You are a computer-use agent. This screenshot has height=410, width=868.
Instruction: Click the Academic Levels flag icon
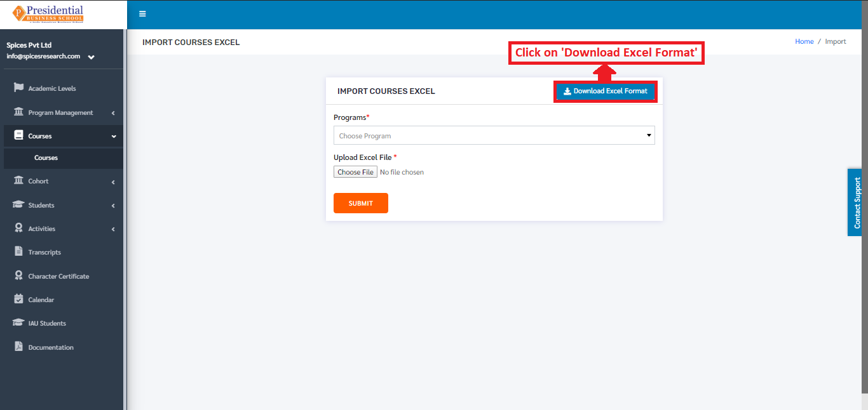point(18,88)
